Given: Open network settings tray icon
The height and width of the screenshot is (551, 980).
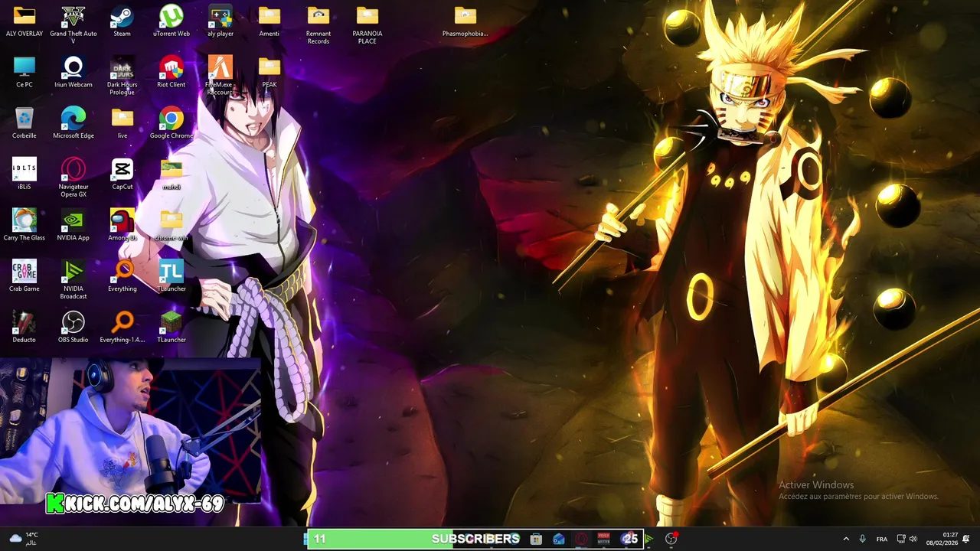Looking at the screenshot, I should (x=901, y=539).
